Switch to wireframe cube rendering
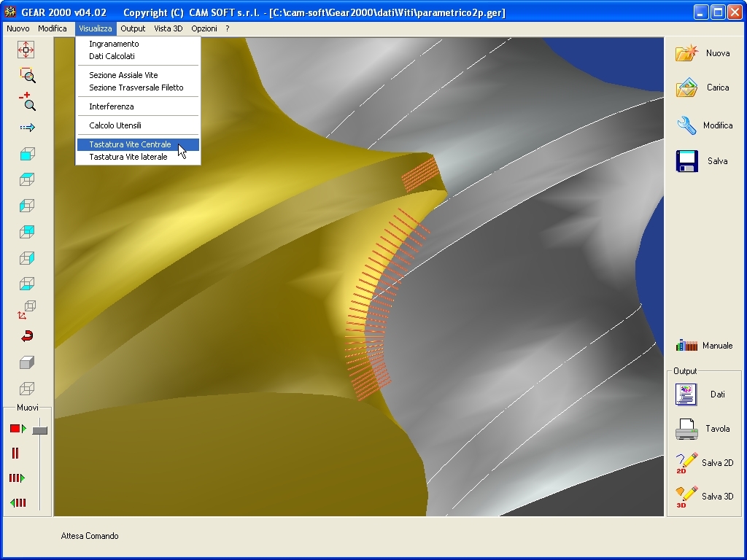This screenshot has width=747, height=560. pos(27,389)
